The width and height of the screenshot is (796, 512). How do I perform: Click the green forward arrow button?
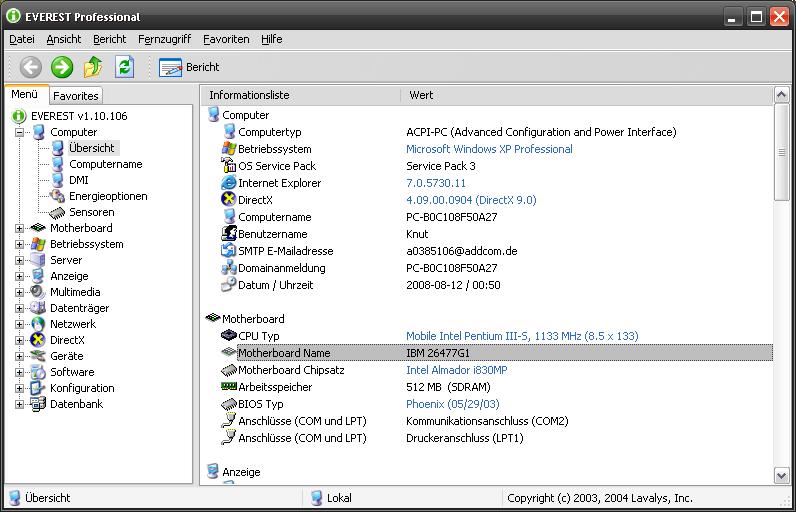[x=62, y=67]
